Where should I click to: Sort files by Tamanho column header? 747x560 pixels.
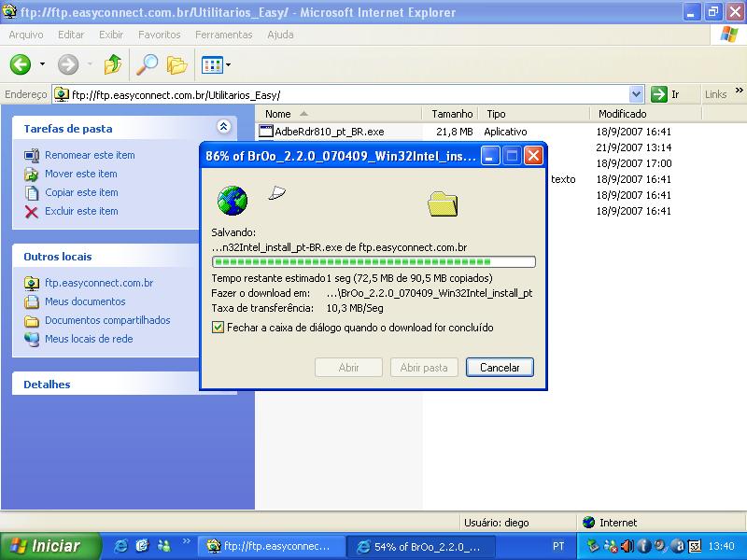tap(450, 114)
